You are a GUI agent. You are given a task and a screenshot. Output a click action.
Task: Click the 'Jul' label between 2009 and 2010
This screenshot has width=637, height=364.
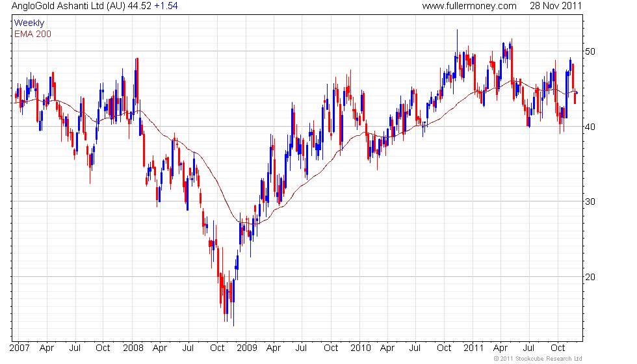[301, 348]
